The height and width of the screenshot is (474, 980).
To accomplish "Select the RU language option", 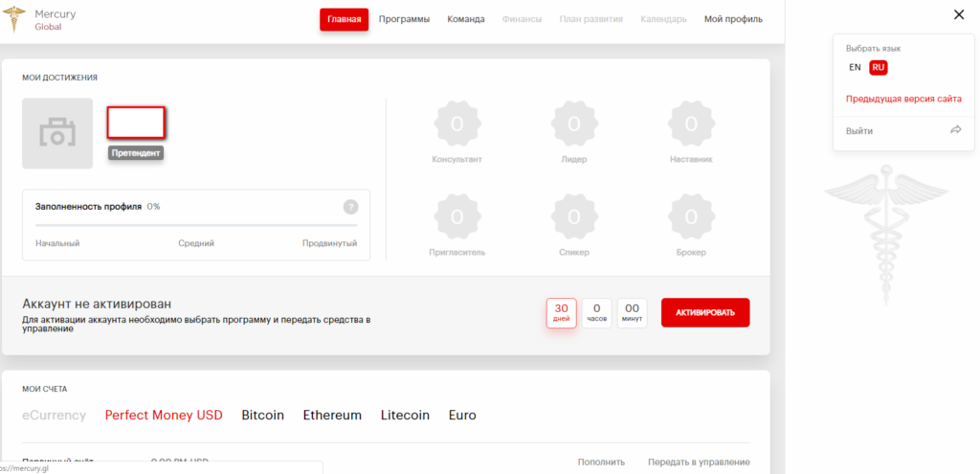I will pos(879,68).
